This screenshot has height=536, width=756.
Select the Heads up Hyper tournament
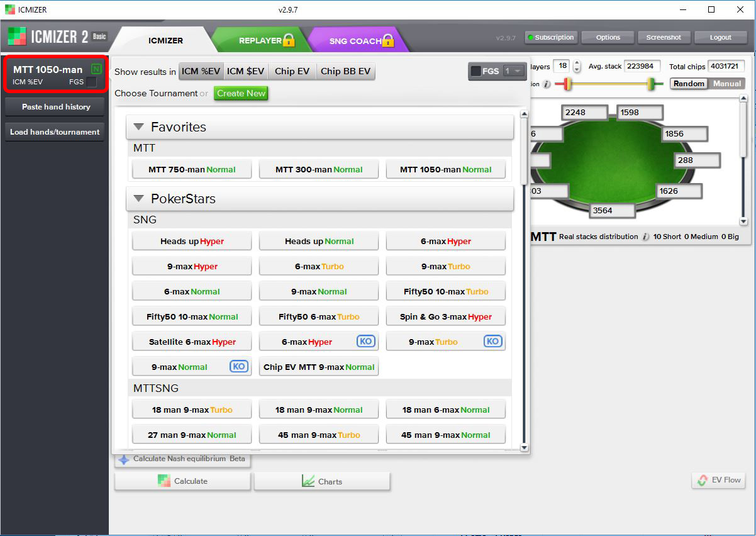click(x=192, y=241)
